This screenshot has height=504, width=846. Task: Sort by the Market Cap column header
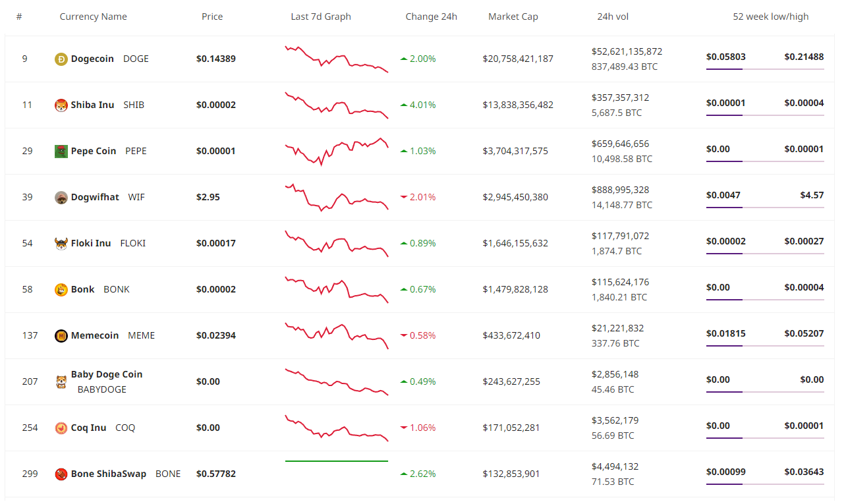pyautogui.click(x=513, y=16)
